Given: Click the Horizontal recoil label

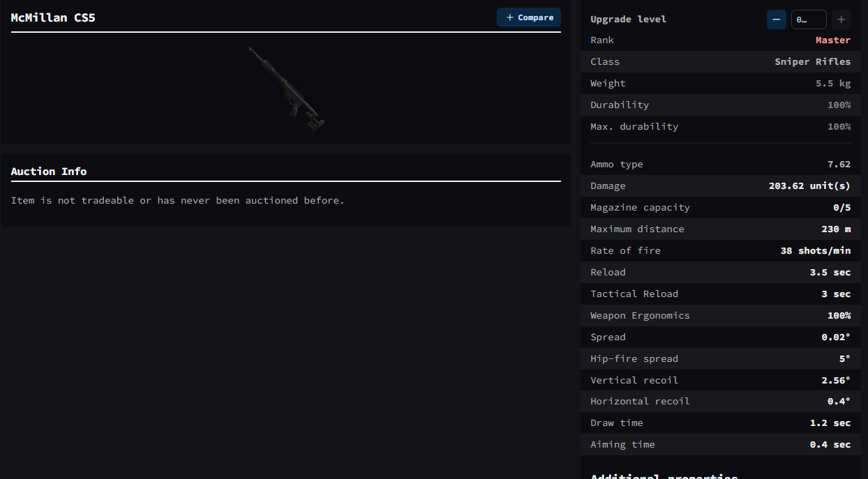Looking at the screenshot, I should pos(641,402).
